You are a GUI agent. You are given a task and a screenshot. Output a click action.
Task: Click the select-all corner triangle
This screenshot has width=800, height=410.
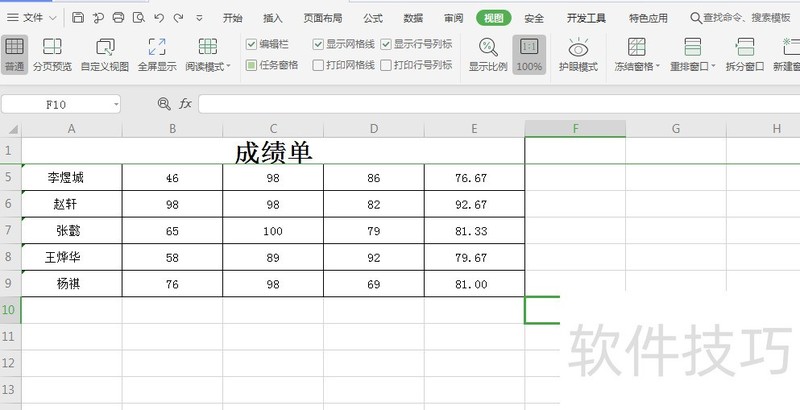point(11,129)
